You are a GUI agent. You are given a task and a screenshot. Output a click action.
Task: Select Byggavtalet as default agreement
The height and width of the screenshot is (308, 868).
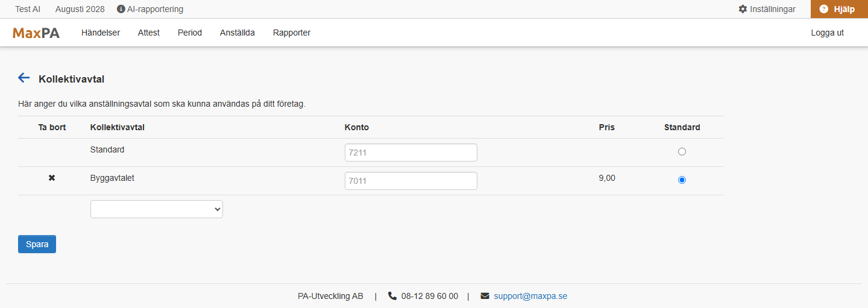point(682,180)
